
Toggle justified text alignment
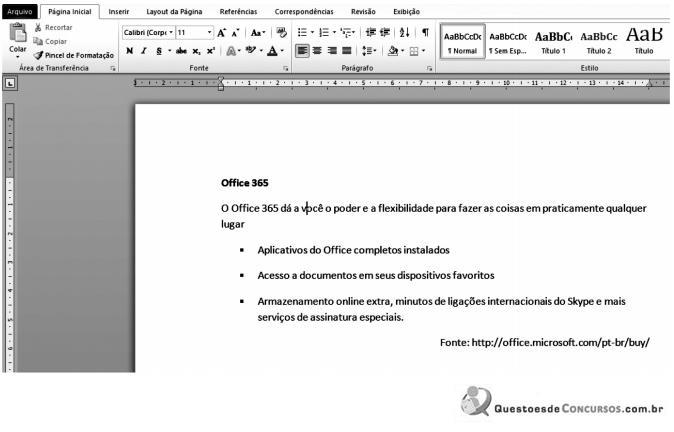[346, 51]
